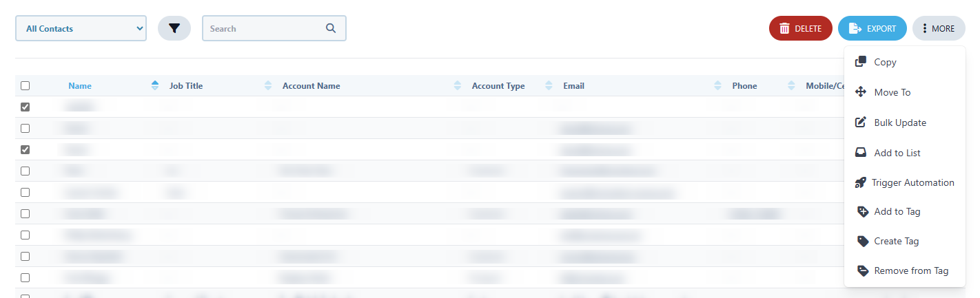Sort by Phone column arrows
The image size is (980, 298).
tap(792, 86)
